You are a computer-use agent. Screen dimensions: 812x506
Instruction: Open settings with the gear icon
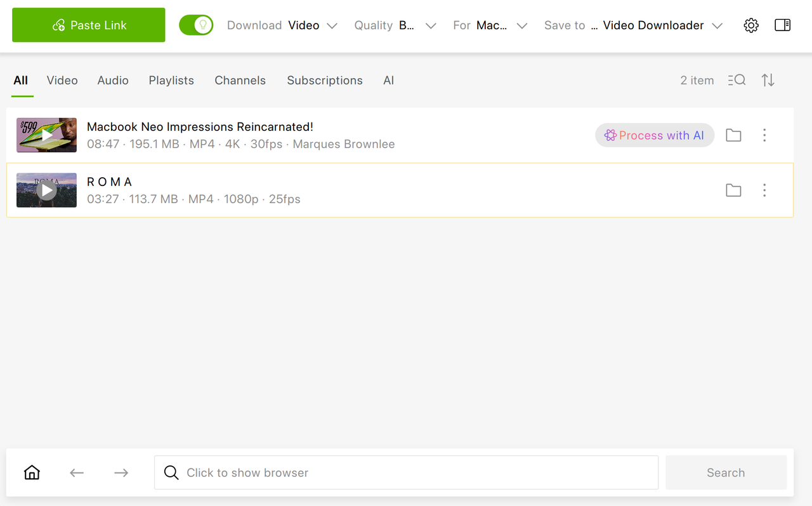(x=751, y=25)
